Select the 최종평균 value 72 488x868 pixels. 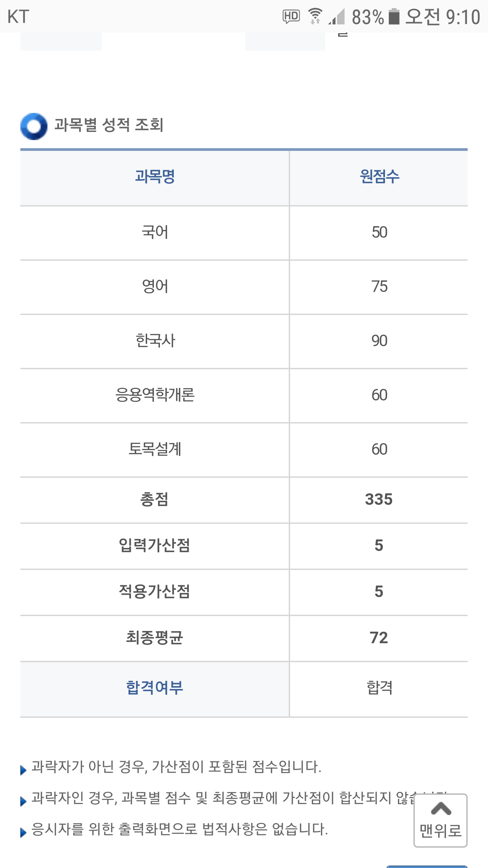click(379, 638)
